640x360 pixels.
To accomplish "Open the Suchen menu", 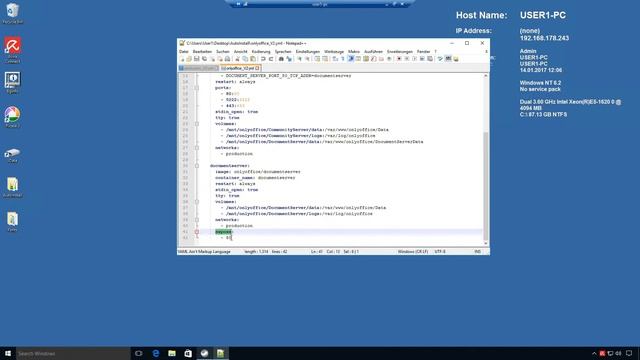I will 222,51.
